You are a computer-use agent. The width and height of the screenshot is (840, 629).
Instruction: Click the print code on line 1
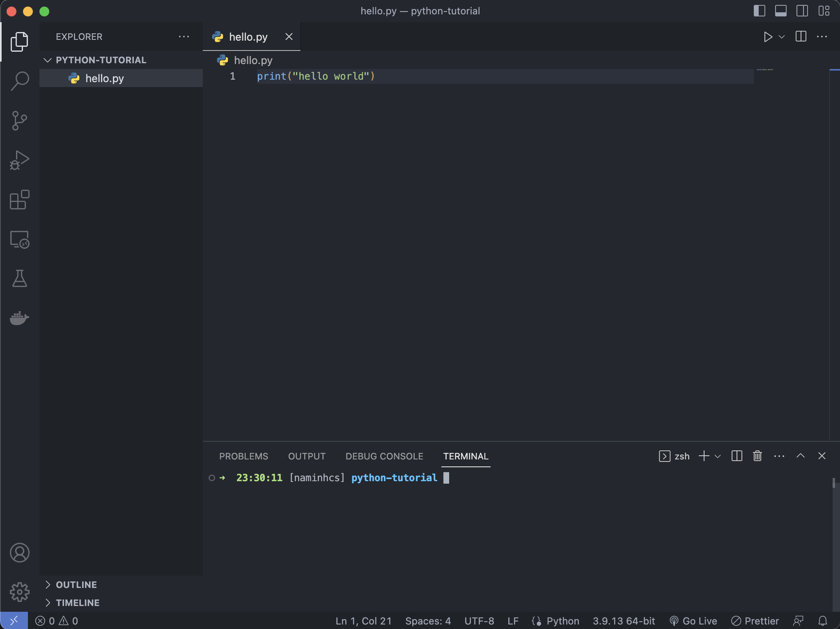tap(316, 76)
